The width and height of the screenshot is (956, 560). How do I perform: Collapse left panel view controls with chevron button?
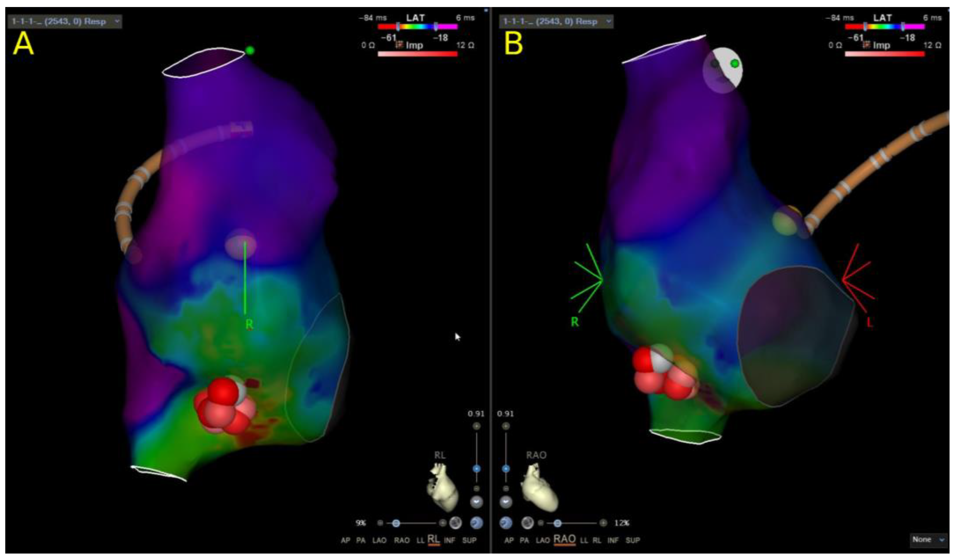(476, 502)
